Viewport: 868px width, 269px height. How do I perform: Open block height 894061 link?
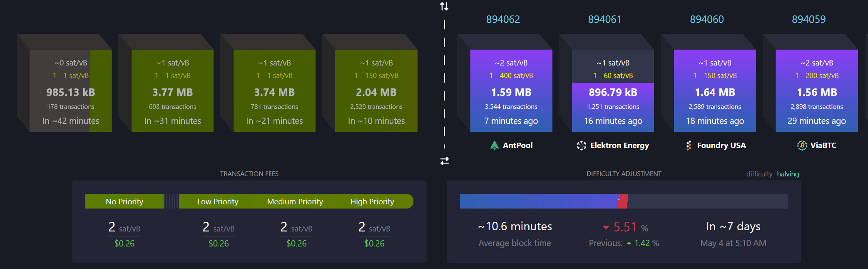point(604,20)
